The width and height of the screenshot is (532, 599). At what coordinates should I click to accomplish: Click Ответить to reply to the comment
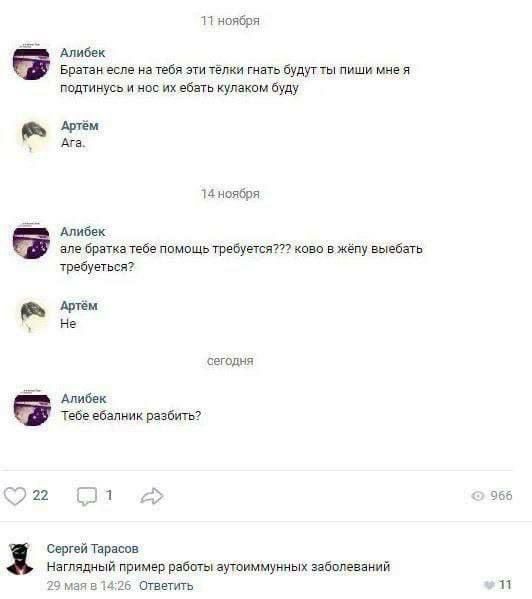tap(166, 585)
